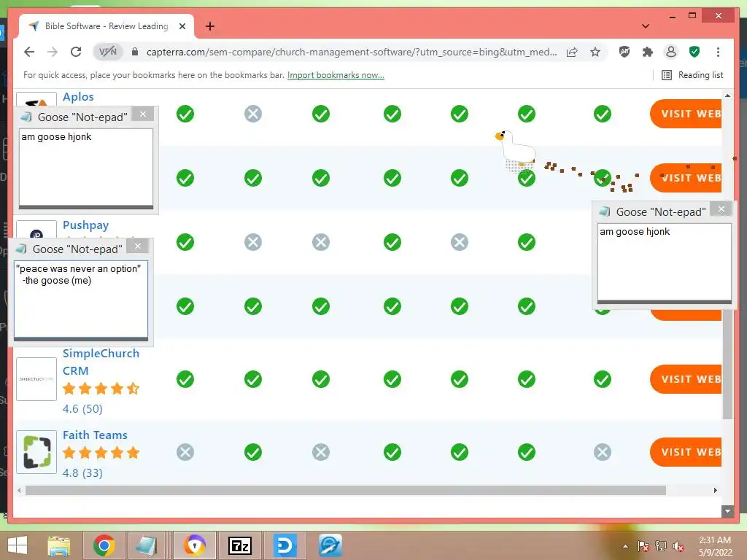747x560 pixels.
Task: Click SimpleChurch CRM logo thumbnail
Action: click(x=36, y=379)
